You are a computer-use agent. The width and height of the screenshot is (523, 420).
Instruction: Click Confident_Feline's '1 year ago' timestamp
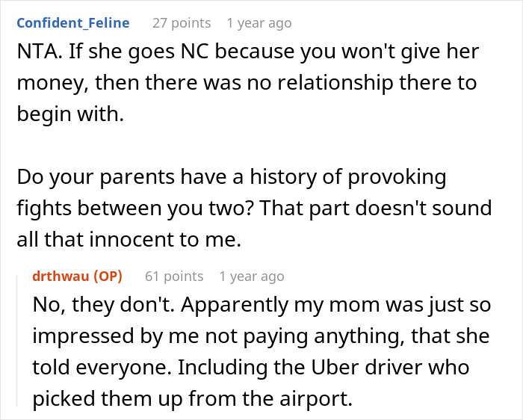[259, 23]
